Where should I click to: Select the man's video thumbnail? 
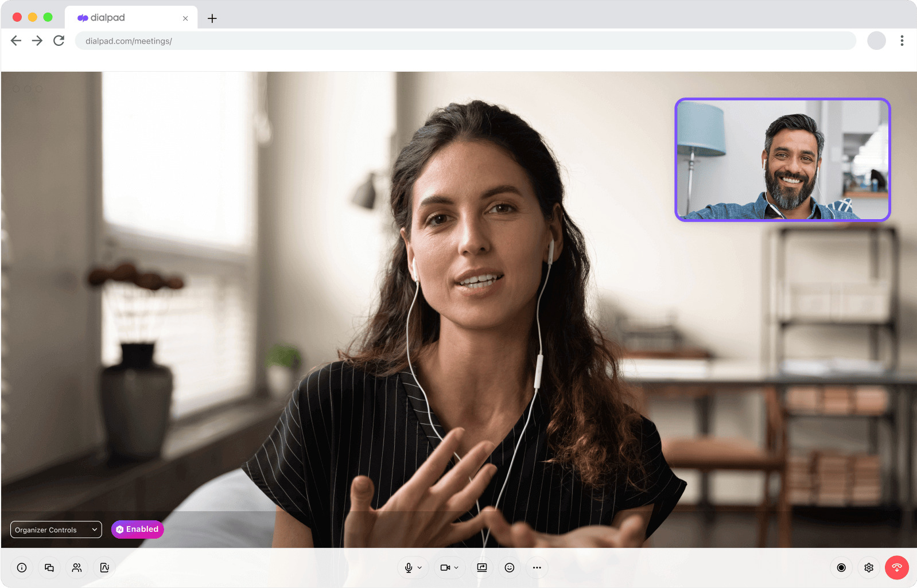pyautogui.click(x=783, y=159)
